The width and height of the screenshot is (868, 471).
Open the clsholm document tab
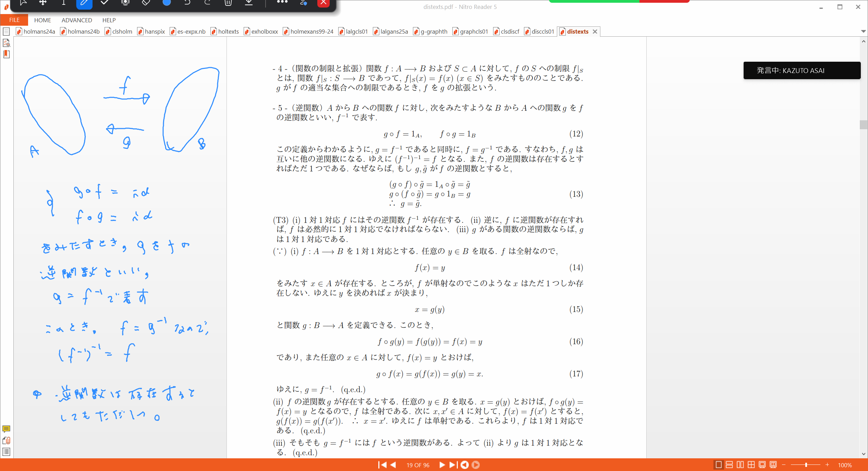[x=119, y=32]
